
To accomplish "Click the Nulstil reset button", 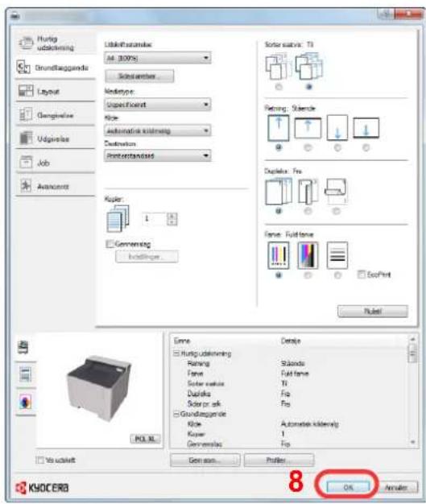I will 373,311.
